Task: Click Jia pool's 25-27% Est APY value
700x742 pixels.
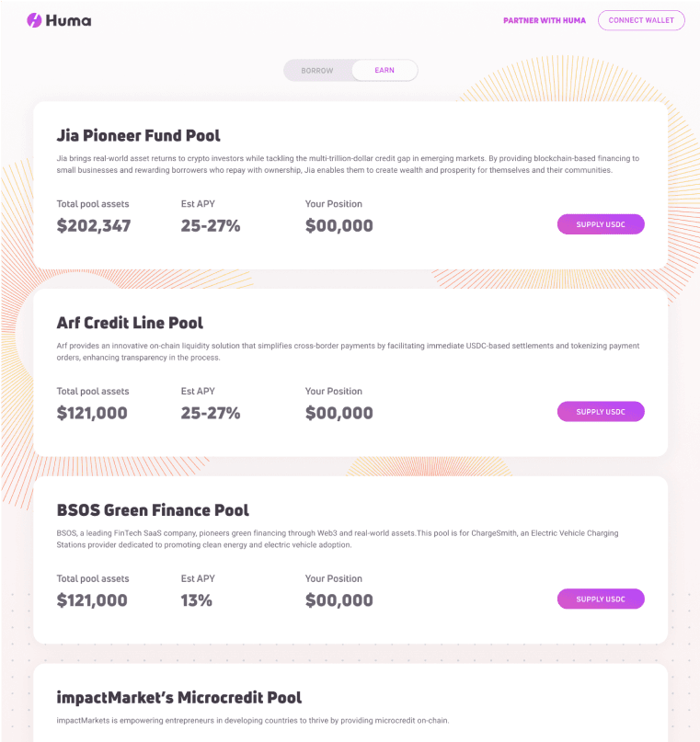Action: point(211,226)
